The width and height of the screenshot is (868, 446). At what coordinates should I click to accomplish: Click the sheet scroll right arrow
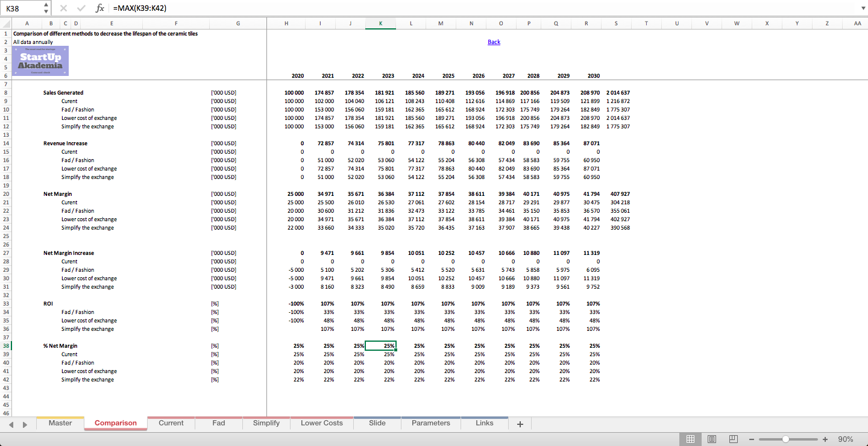[25, 424]
